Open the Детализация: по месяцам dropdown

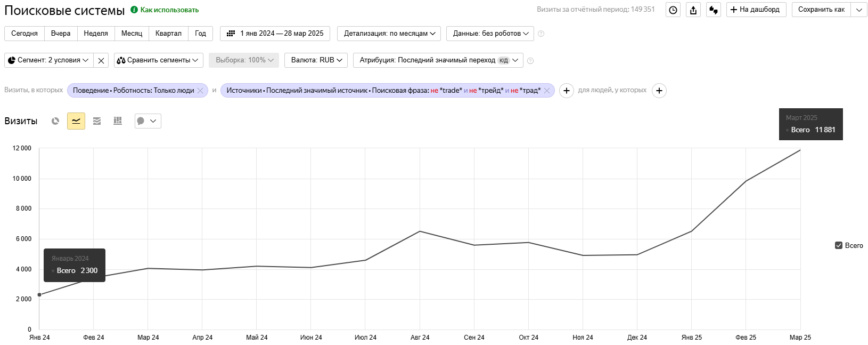(x=389, y=34)
